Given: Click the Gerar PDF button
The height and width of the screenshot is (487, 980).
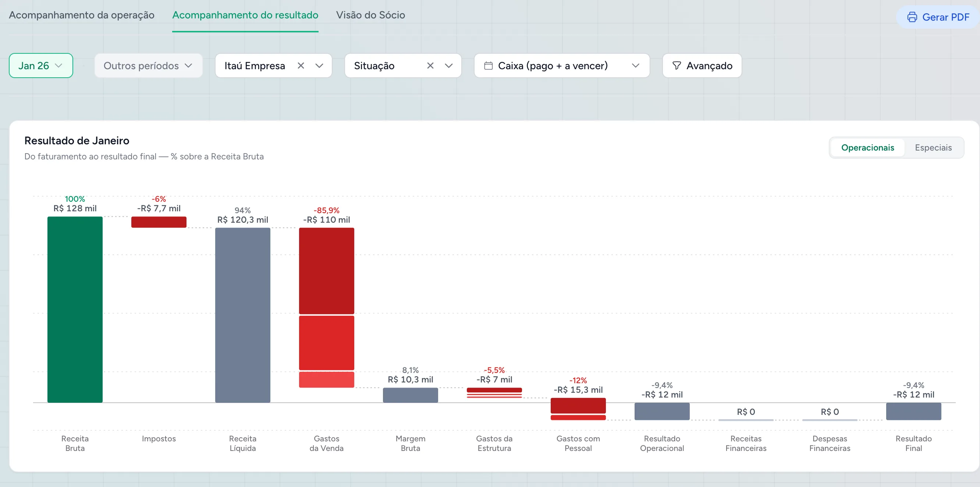Looking at the screenshot, I should tap(938, 17).
